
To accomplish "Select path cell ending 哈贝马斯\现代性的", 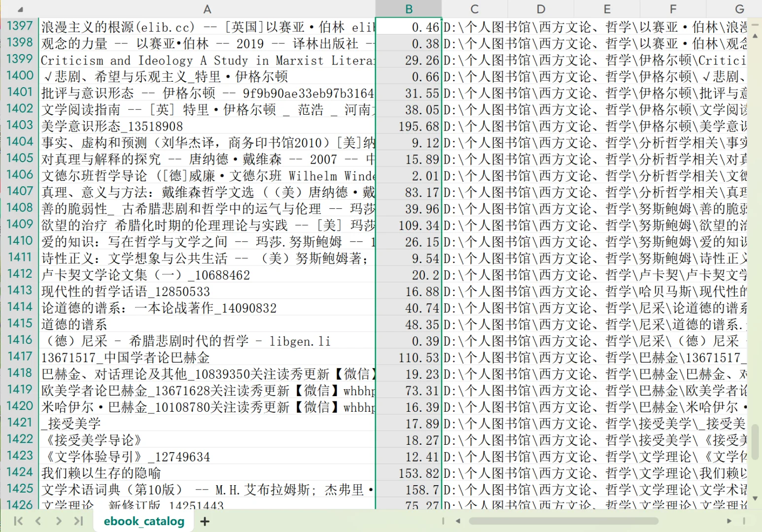I will tap(595, 291).
